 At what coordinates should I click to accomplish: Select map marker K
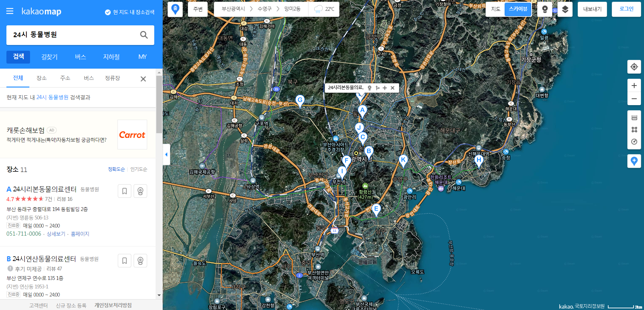pos(403,160)
